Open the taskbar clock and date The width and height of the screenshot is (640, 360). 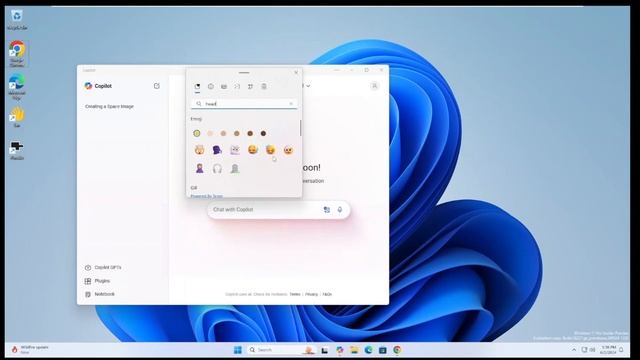[x=608, y=350]
